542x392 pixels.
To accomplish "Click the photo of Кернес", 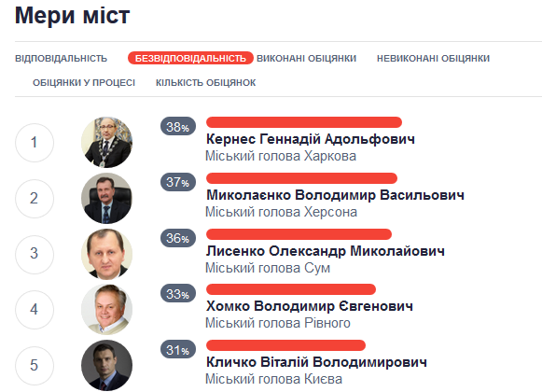I will click(106, 142).
